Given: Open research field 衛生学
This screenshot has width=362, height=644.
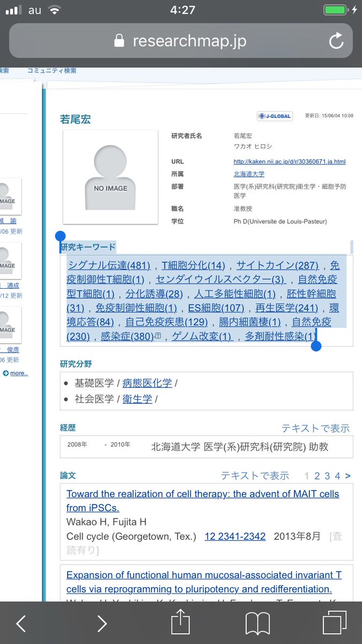Looking at the screenshot, I should pyautogui.click(x=137, y=399).
